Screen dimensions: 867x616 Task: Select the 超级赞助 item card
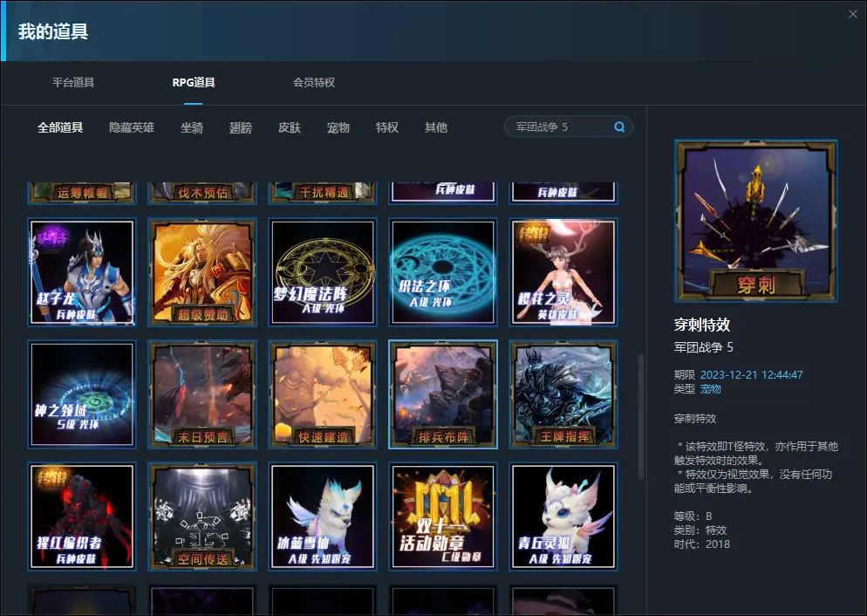coord(202,272)
